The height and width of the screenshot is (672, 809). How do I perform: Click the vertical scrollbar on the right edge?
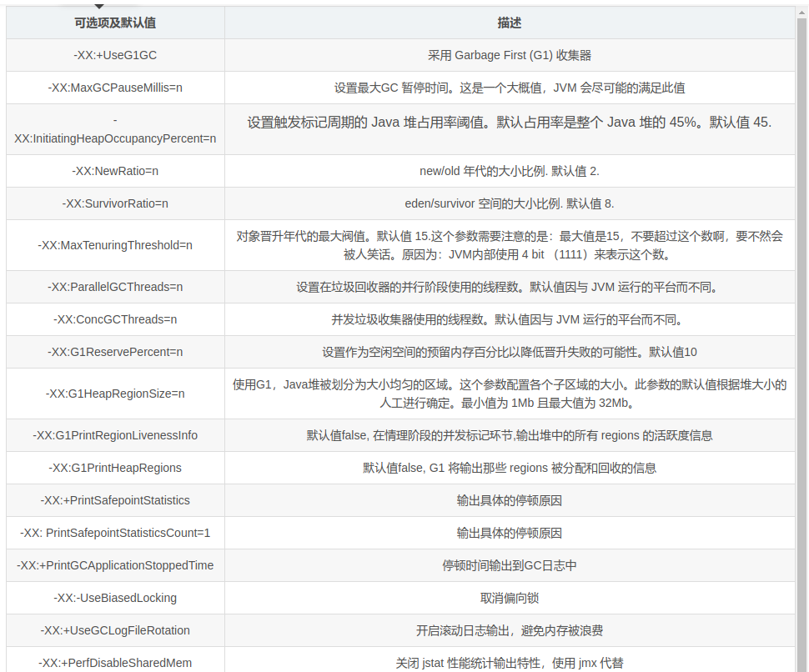[x=801, y=333]
